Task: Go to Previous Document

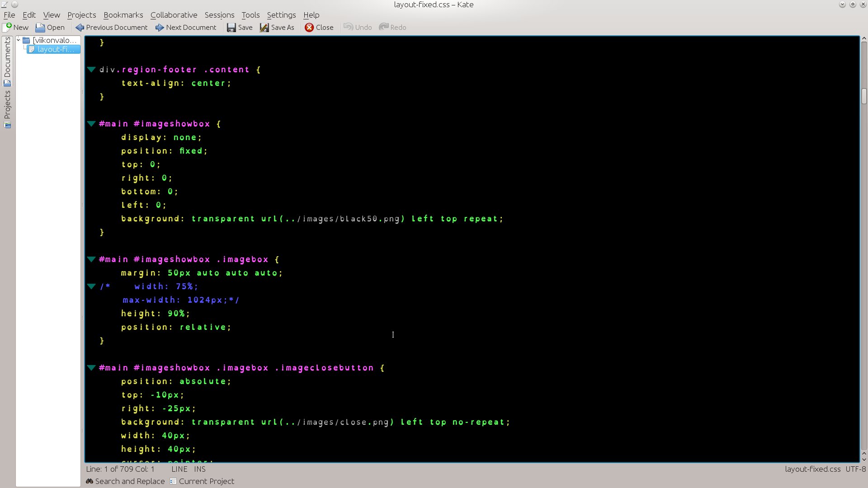Action: click(x=112, y=27)
